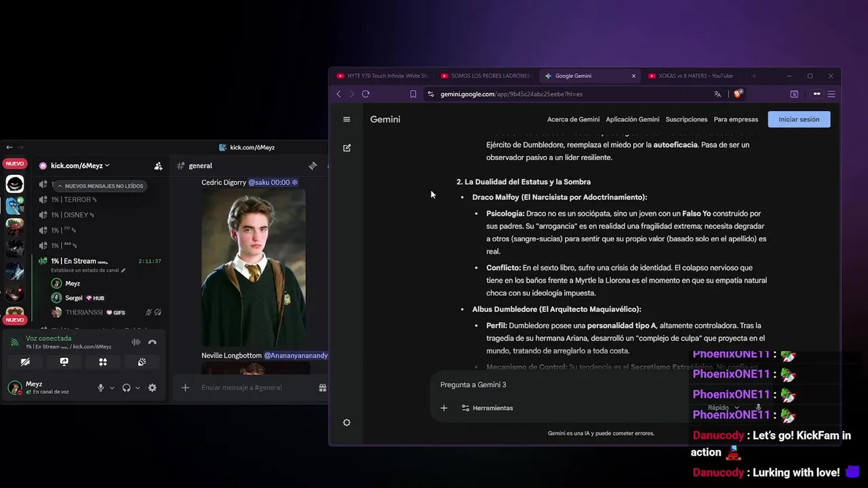
Task: Open activities launcher in Discord voice panel
Action: click(103, 362)
